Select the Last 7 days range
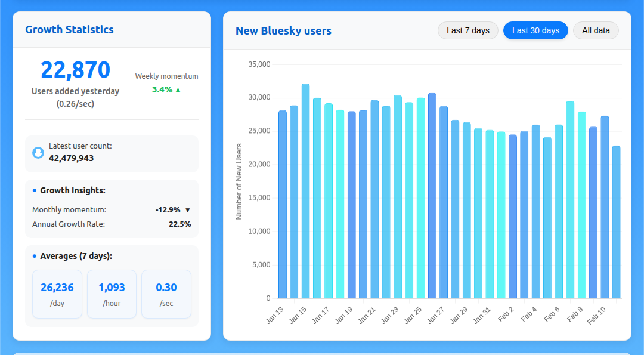 tap(467, 30)
